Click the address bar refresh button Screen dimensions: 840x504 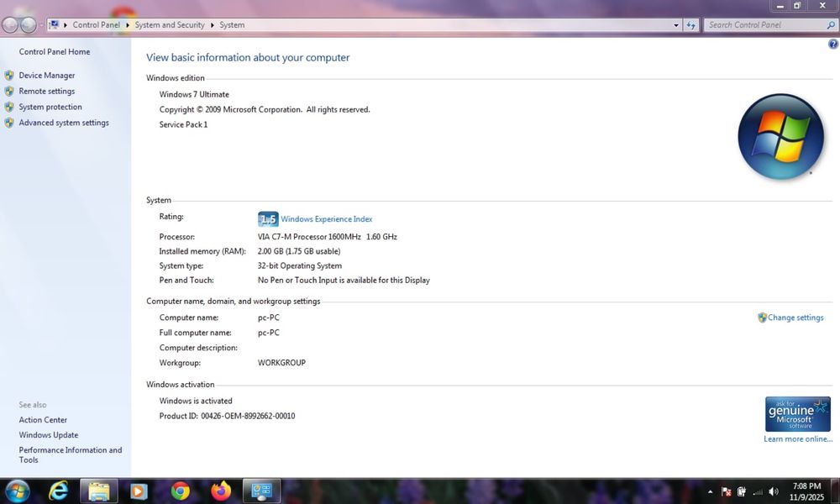coord(691,25)
